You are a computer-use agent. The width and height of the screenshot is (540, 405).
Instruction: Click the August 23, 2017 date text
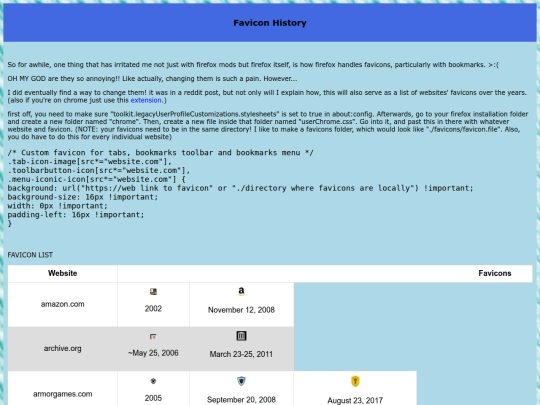[x=355, y=401]
